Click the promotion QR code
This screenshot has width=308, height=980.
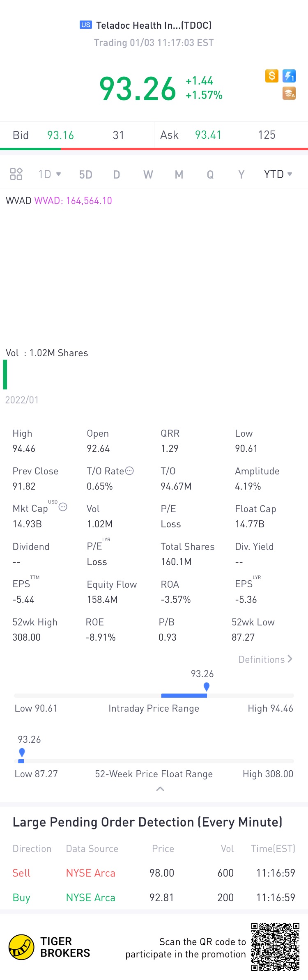tap(275, 947)
